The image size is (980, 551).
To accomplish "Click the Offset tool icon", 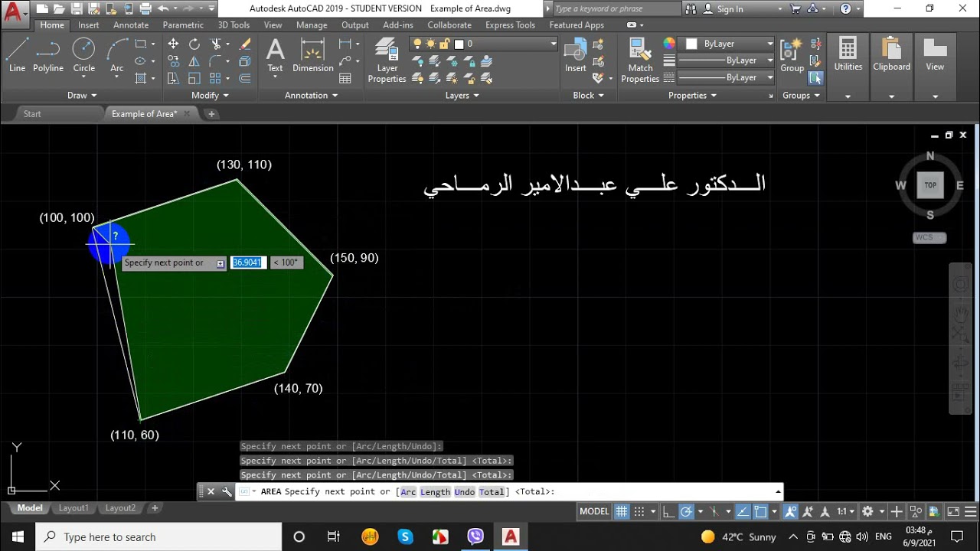I will coord(245,78).
